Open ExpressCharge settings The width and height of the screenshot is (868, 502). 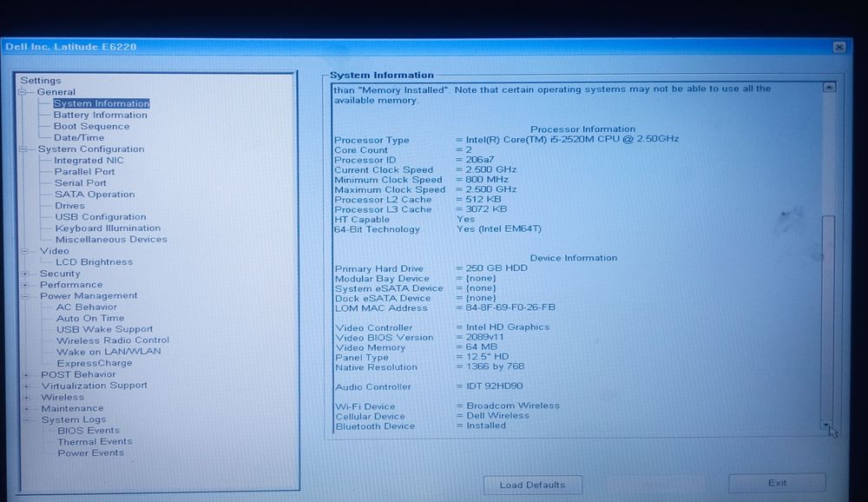95,364
